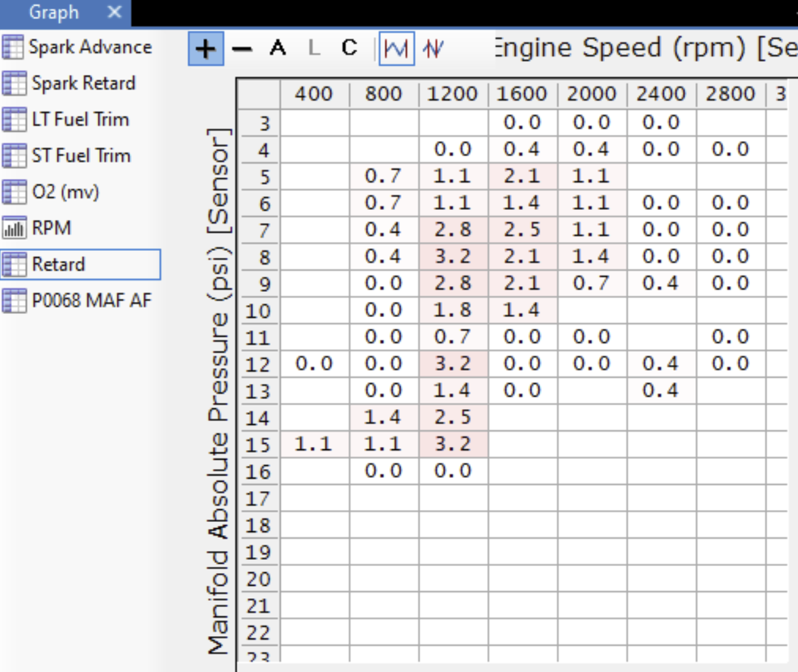Image resolution: width=798 pixels, height=672 pixels.
Task: Select the 800 rpm column header
Action: [384, 94]
